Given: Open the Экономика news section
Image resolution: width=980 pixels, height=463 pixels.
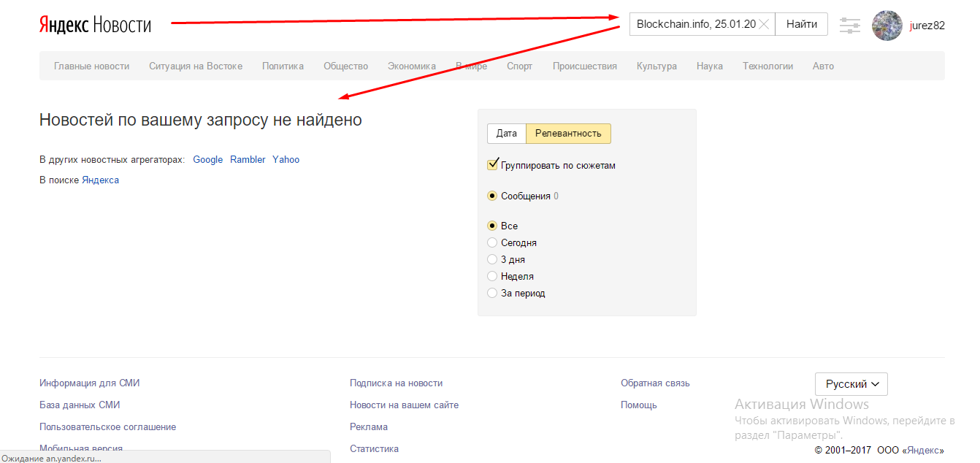Looking at the screenshot, I should [x=412, y=66].
